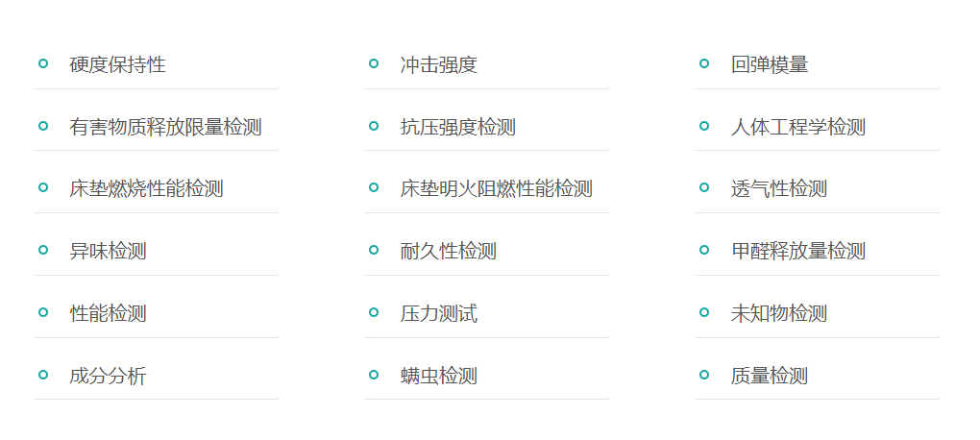Choose 耐久性检测 from the list
980x440 pixels.
448,252
